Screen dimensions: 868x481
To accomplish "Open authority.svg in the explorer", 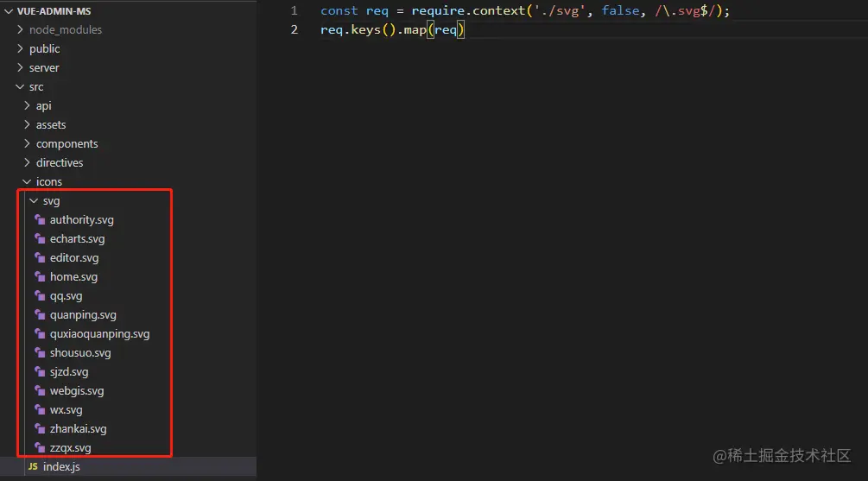I will (x=81, y=219).
